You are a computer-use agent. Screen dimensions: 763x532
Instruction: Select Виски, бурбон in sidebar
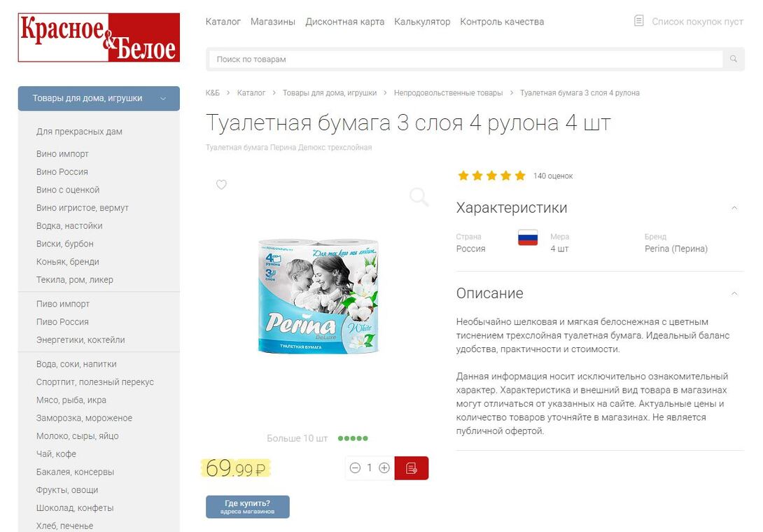pos(64,244)
